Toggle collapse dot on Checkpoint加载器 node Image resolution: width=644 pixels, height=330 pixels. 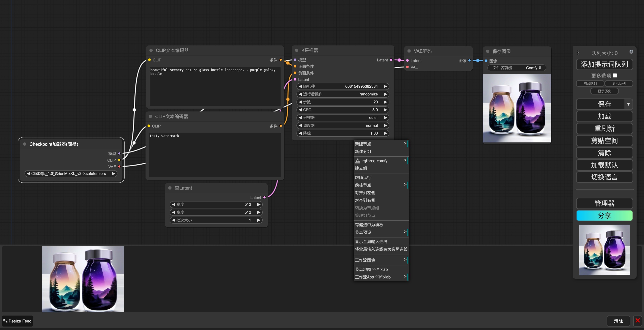(25, 144)
